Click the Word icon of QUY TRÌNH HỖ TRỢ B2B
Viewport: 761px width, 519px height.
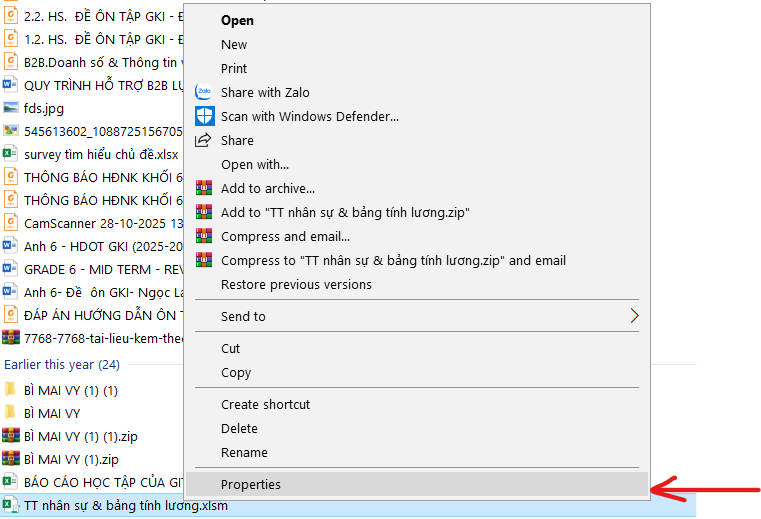pos(11,84)
